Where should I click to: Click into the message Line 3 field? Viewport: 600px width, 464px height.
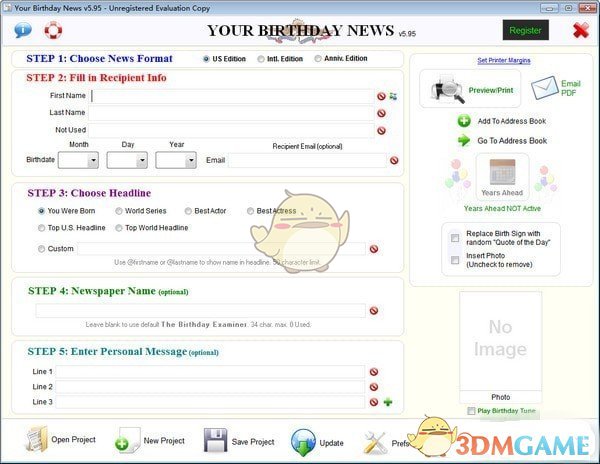[210, 402]
